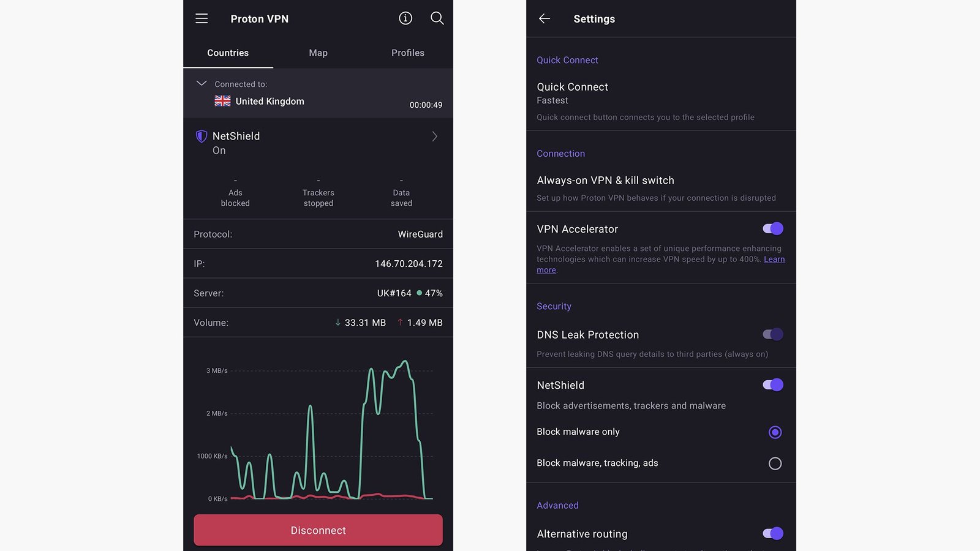This screenshot has width=980, height=551.
Task: Open the Learn more link
Action: (774, 259)
